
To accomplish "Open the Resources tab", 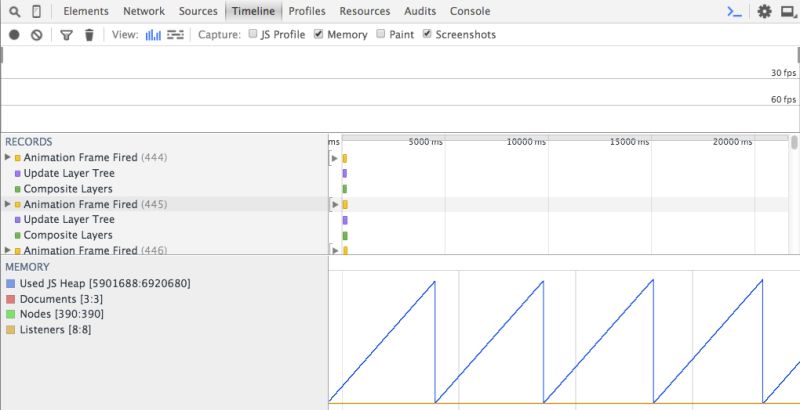I will pos(365,11).
